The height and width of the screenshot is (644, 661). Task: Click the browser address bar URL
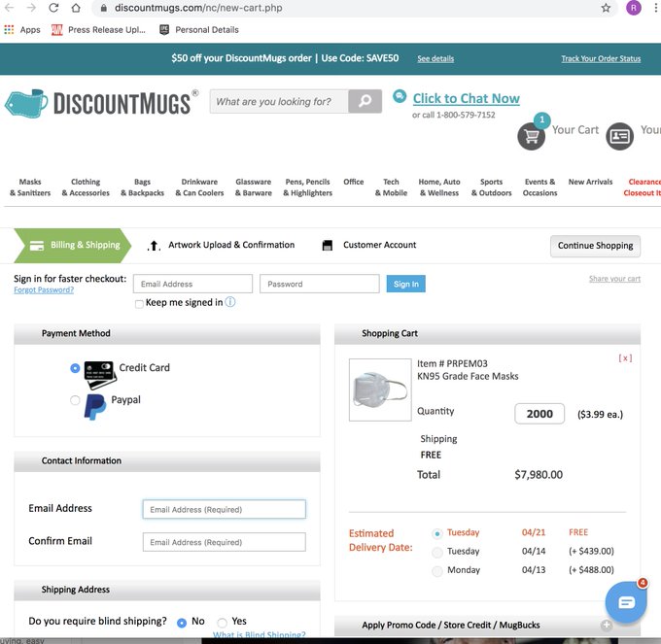tap(198, 8)
